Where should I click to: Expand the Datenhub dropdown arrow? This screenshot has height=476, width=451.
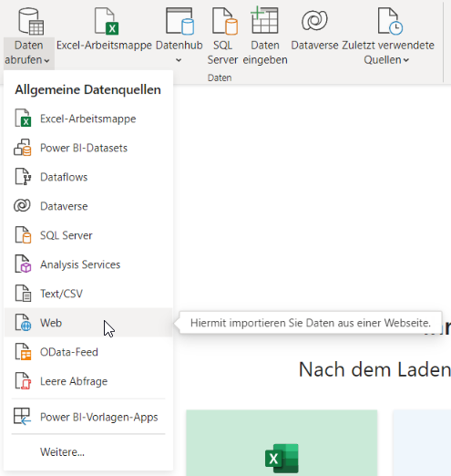tap(179, 60)
